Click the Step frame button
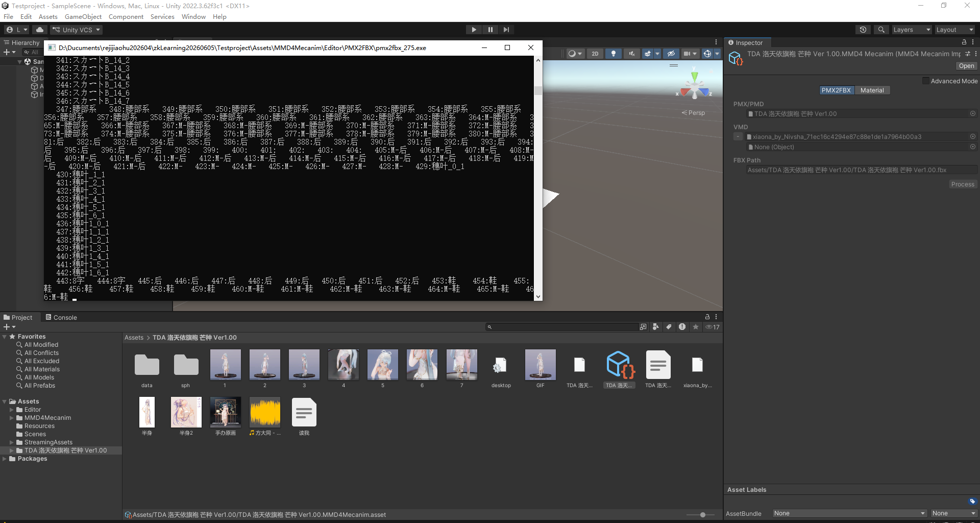This screenshot has width=980, height=523. 506,30
